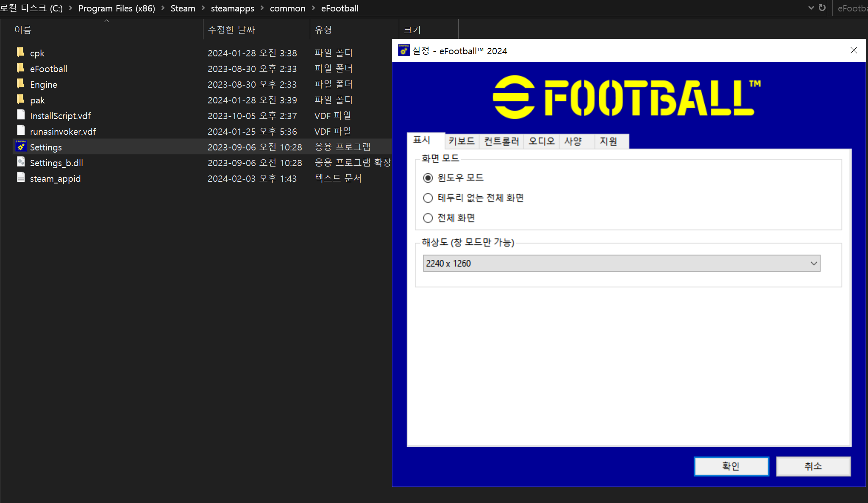Screen dimensions: 868x503
Task: Click the Engine folder icon
Action: (x=20, y=84)
